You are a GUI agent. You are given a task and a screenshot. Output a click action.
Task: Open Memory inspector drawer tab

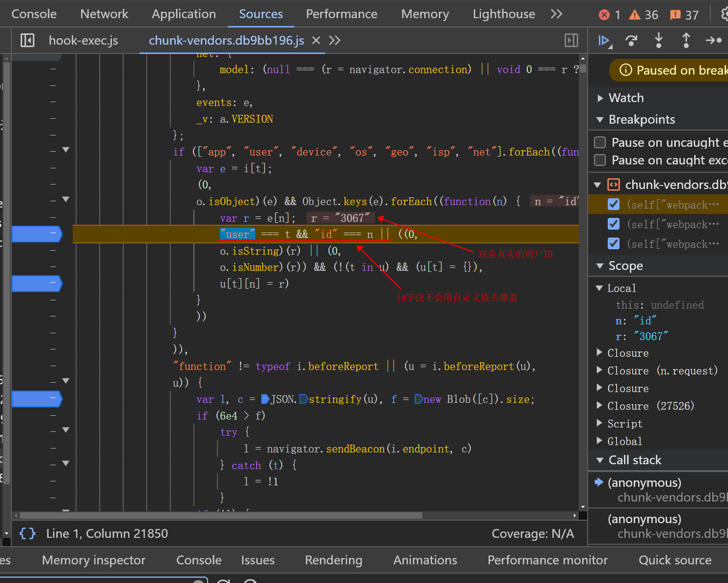point(94,560)
